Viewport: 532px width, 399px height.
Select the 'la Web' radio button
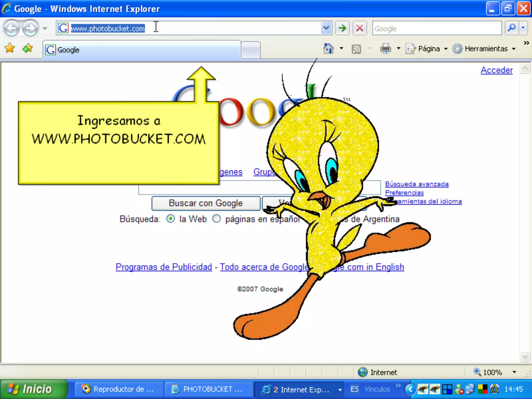[x=171, y=219]
